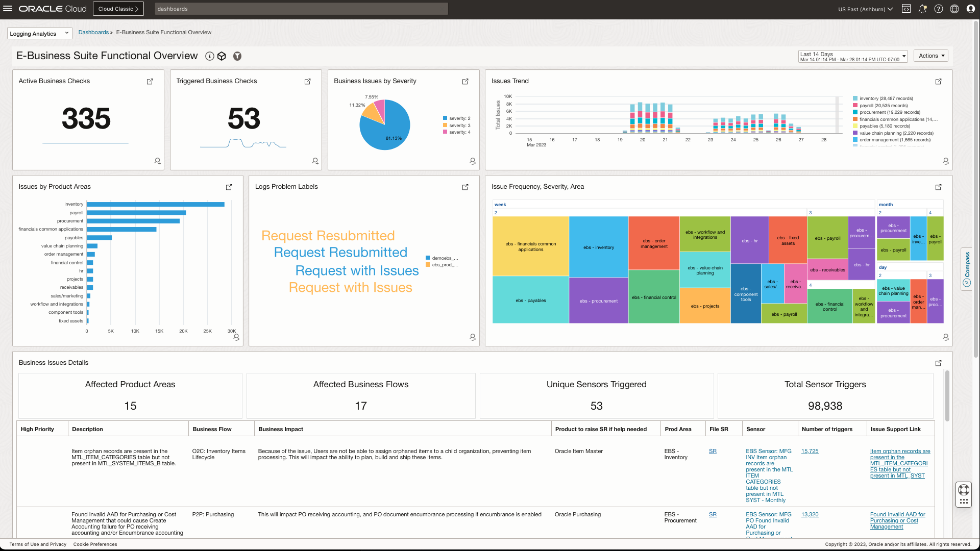Click the dashboard info icon
Screen dimensions: 980x551
point(209,56)
